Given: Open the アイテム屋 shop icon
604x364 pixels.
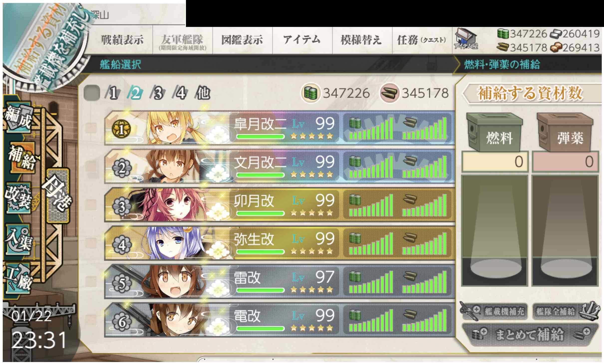Looking at the screenshot, I should [466, 40].
